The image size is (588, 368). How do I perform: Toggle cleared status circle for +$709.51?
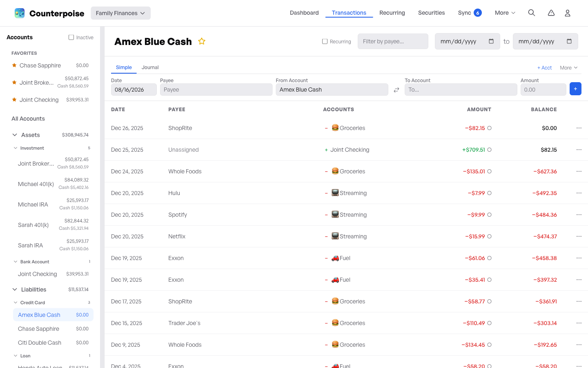[489, 150]
